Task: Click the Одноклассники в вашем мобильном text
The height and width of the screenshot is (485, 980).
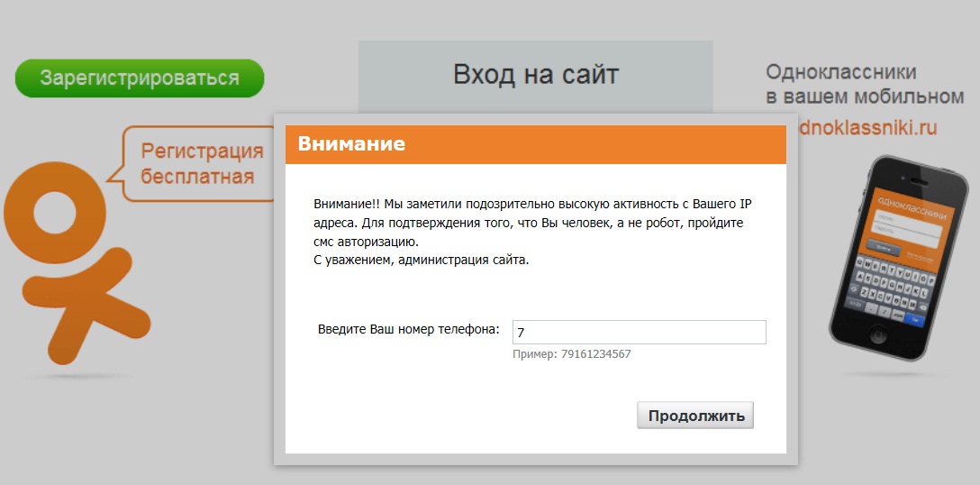Action: coord(865,85)
